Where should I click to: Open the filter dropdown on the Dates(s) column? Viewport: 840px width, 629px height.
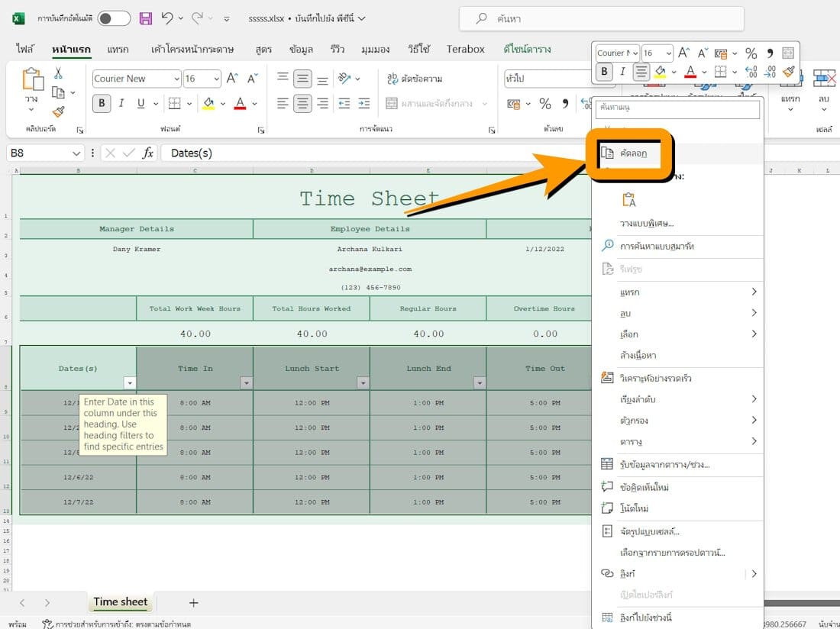(x=128, y=382)
